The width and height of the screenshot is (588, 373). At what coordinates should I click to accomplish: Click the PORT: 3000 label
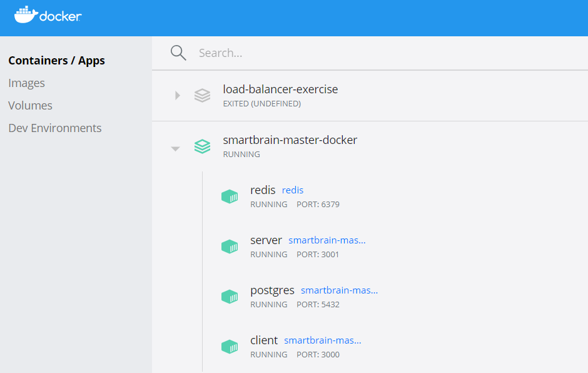tap(318, 355)
